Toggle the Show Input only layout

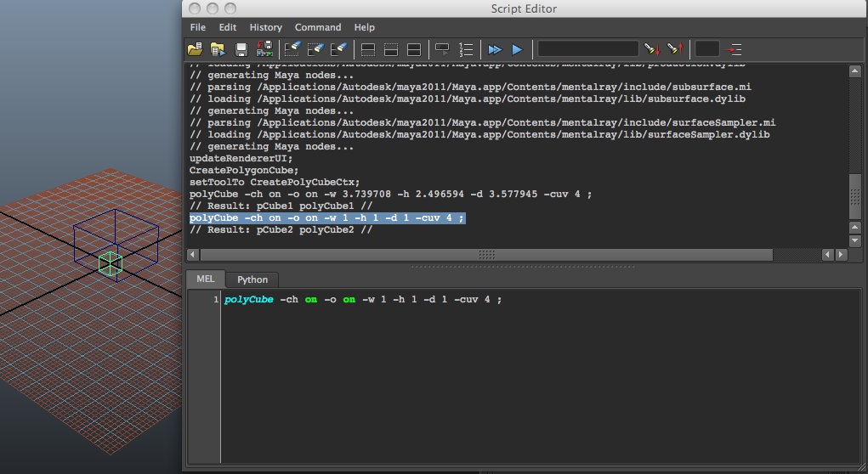click(x=391, y=49)
